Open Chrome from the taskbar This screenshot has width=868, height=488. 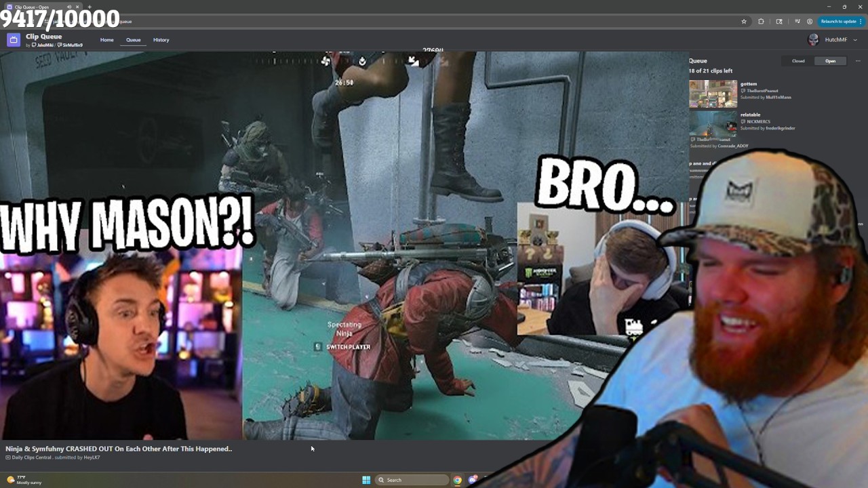click(458, 480)
